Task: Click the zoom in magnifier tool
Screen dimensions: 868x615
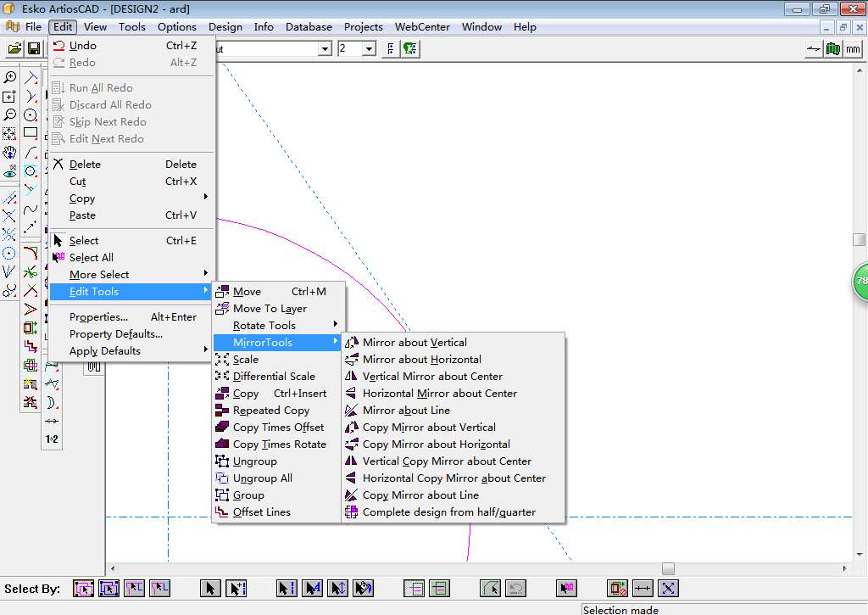Action: [9, 77]
